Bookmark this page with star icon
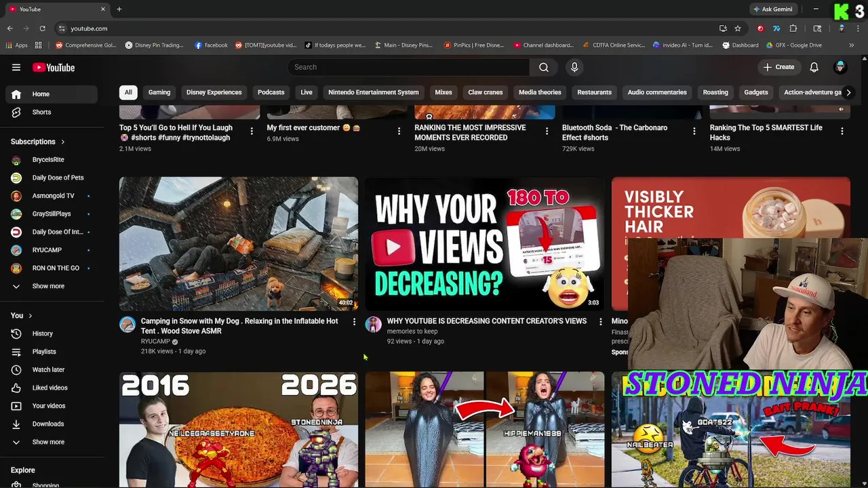The width and height of the screenshot is (868, 488). (738, 28)
